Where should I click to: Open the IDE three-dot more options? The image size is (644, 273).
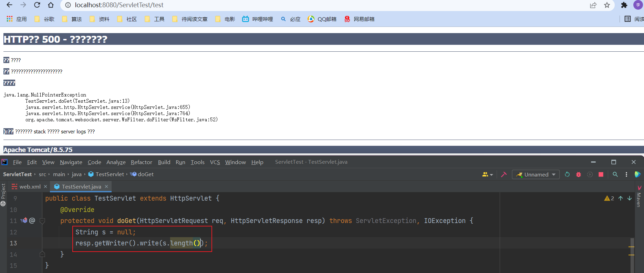[626, 174]
